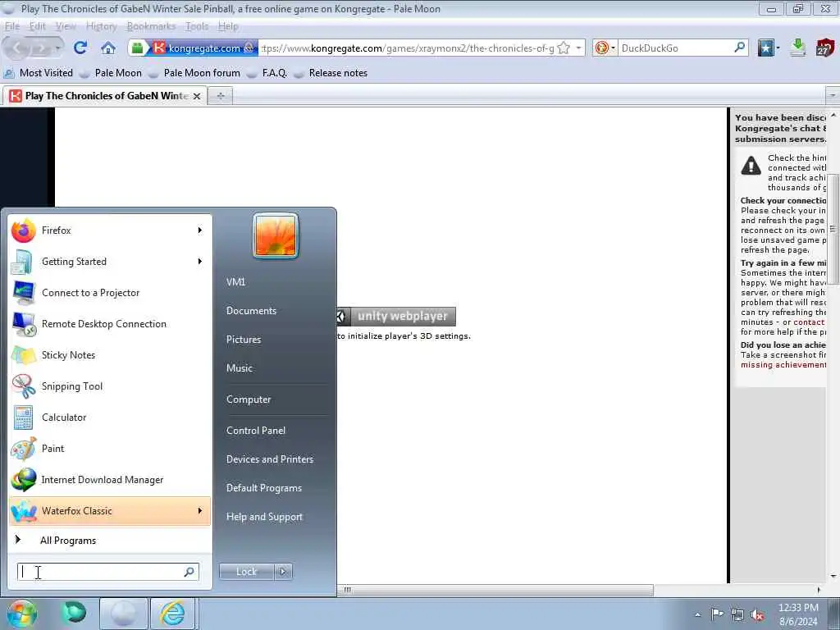Image resolution: width=840 pixels, height=630 pixels.
Task: Open Sticky Notes
Action: 110,354
